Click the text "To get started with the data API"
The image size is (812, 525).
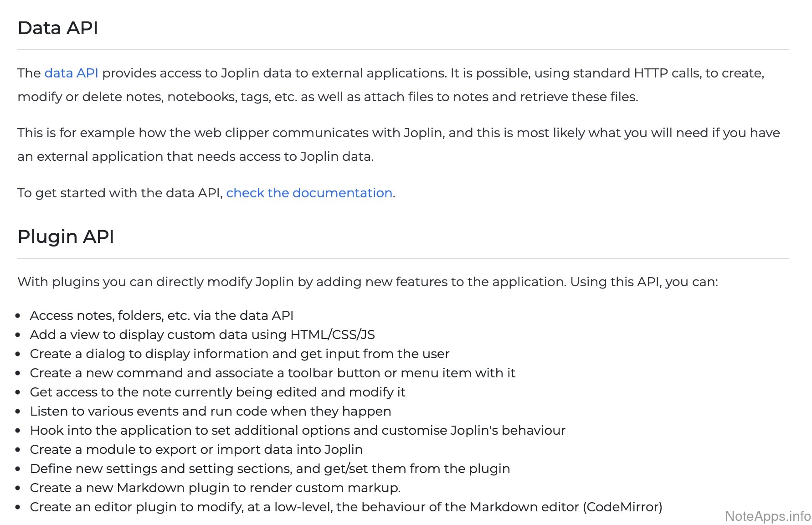tap(120, 193)
